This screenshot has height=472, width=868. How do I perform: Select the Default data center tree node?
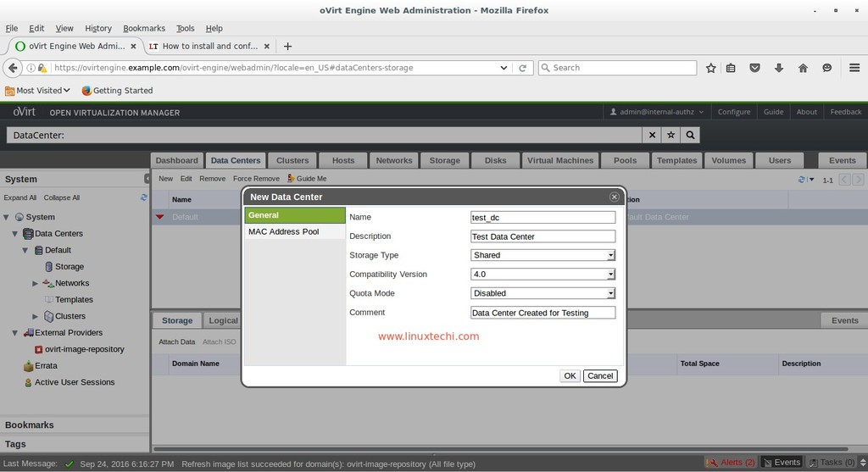pos(53,250)
